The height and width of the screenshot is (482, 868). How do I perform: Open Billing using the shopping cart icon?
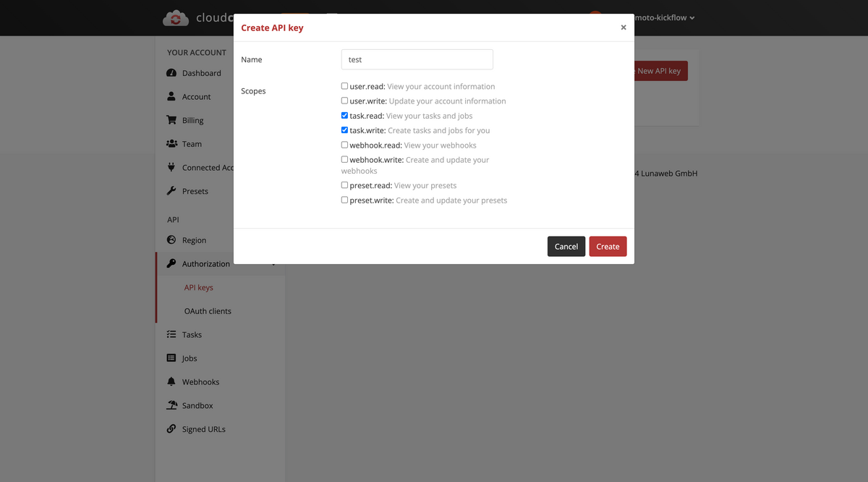171,120
